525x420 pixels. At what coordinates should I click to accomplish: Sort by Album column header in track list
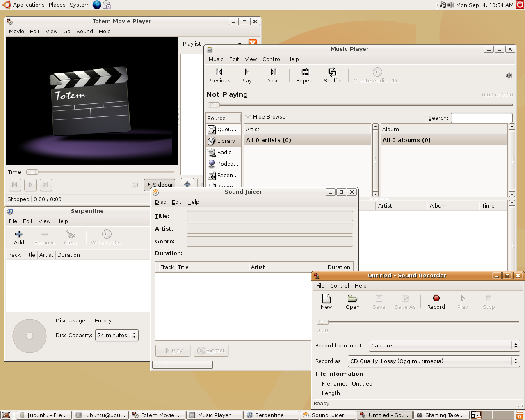point(453,205)
